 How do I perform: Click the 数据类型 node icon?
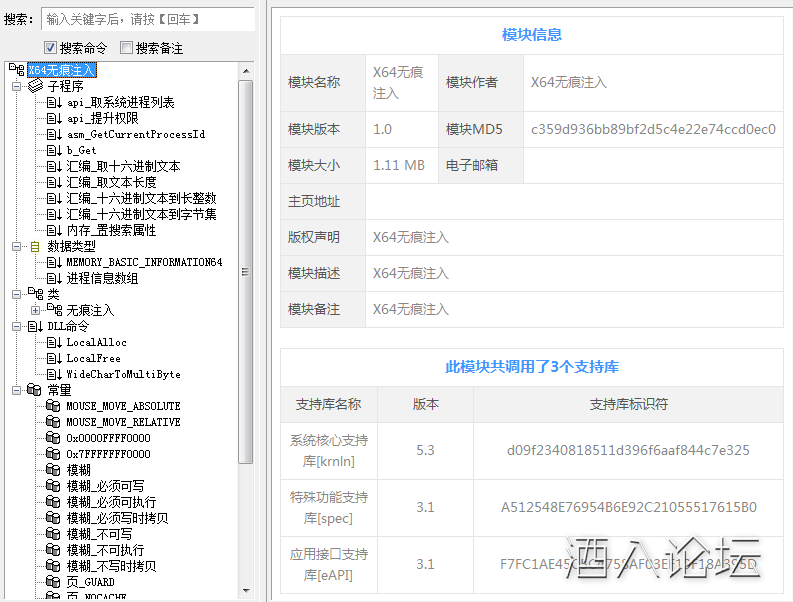[35, 246]
